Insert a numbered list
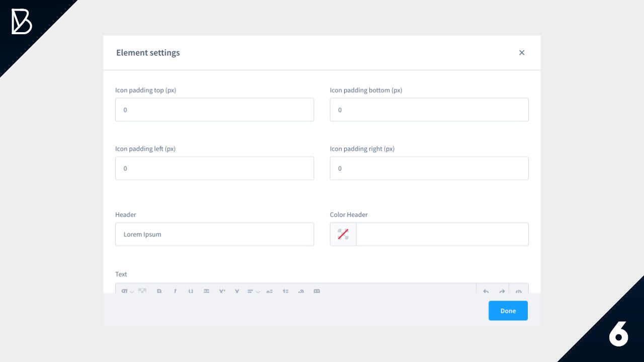This screenshot has height=362, width=644. [x=285, y=291]
